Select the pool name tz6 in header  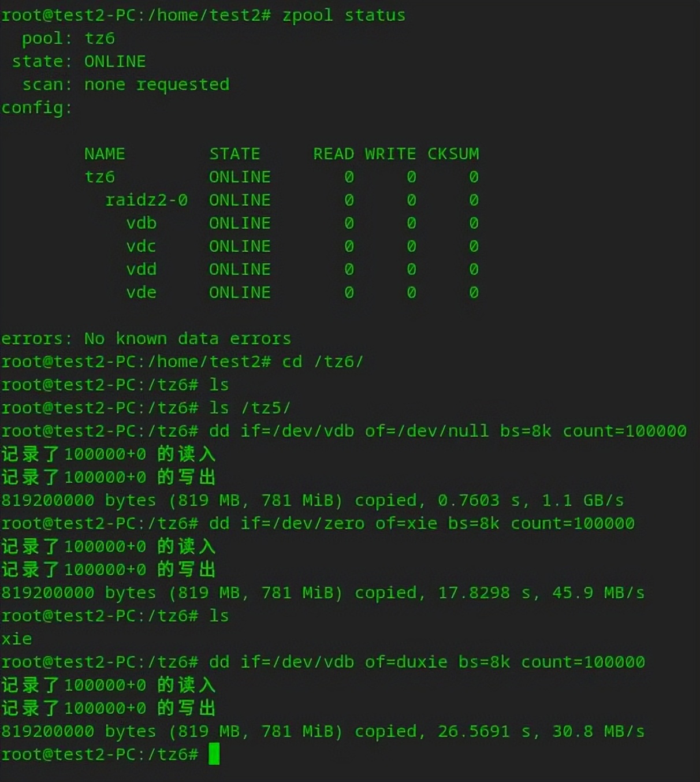100,38
